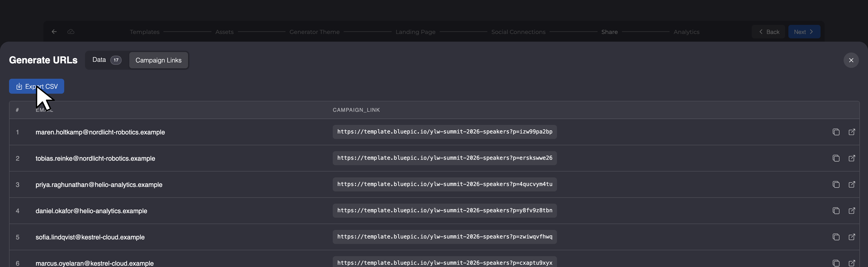Open marcus.oyelaran campaign link externally
868x267 pixels.
(x=852, y=263)
